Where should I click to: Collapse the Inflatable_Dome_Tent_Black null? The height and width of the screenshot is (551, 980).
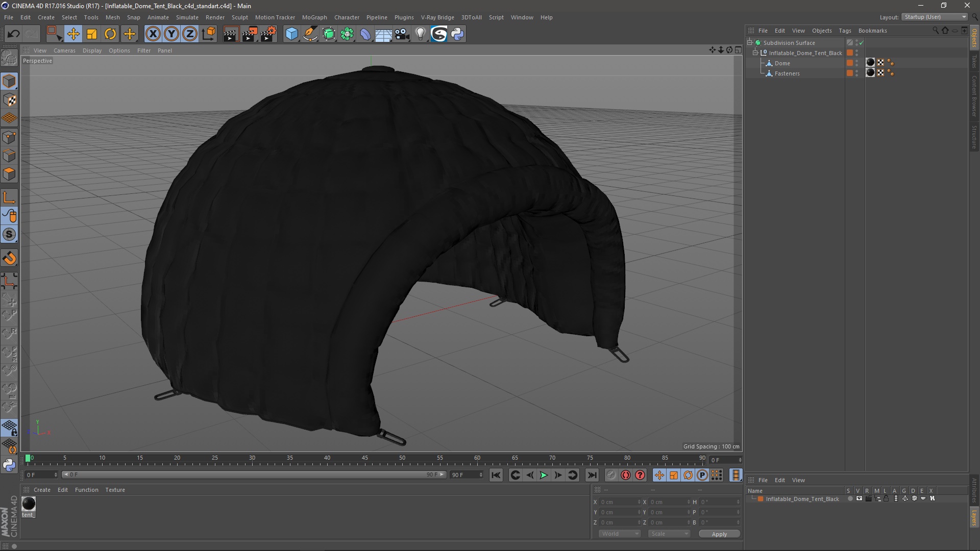[x=755, y=53]
